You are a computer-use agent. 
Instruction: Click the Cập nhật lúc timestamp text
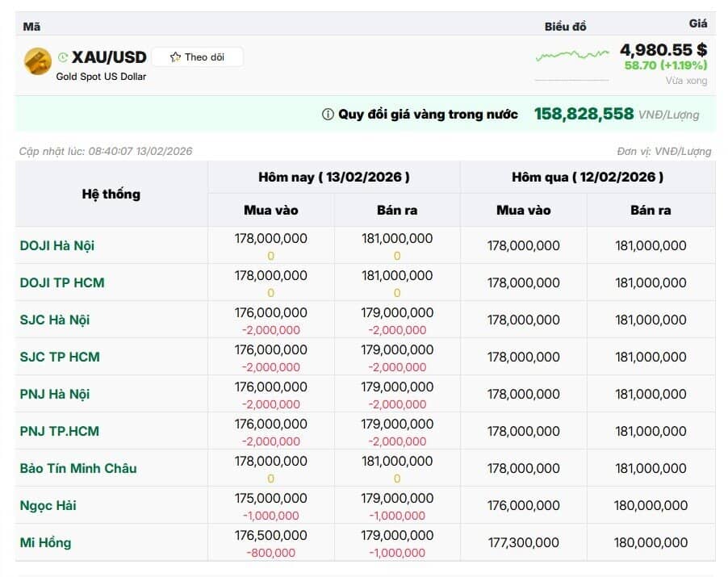(x=106, y=152)
